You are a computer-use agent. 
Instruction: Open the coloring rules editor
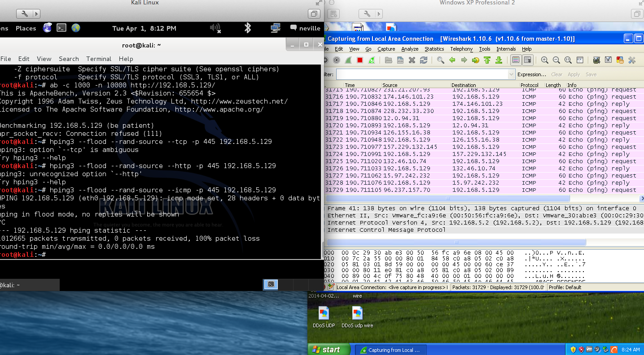(x=620, y=60)
